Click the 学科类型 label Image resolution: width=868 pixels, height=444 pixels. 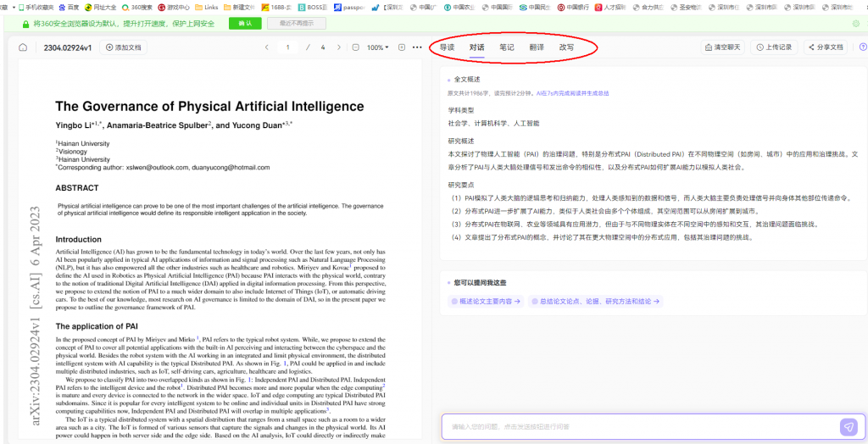pyautogui.click(x=460, y=110)
